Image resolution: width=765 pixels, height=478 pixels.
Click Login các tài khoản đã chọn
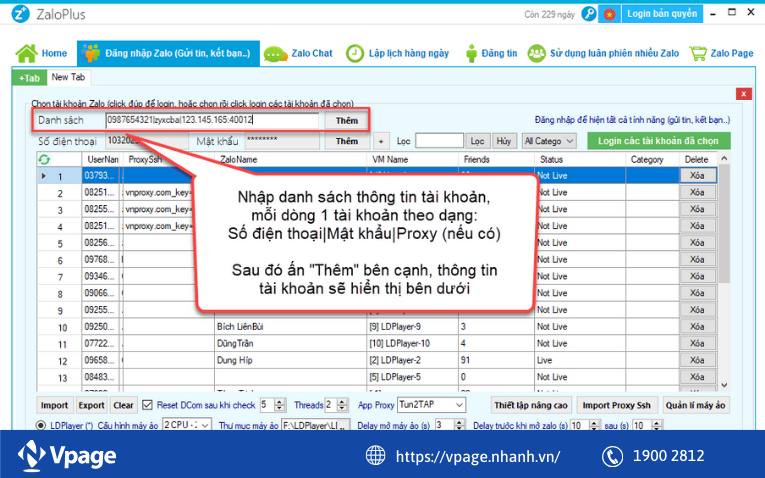pos(659,141)
